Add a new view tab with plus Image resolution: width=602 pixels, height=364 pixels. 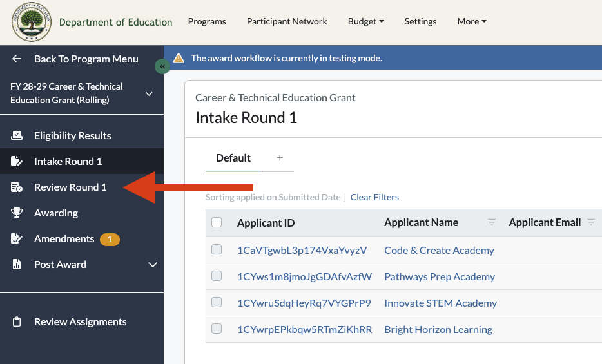(280, 158)
